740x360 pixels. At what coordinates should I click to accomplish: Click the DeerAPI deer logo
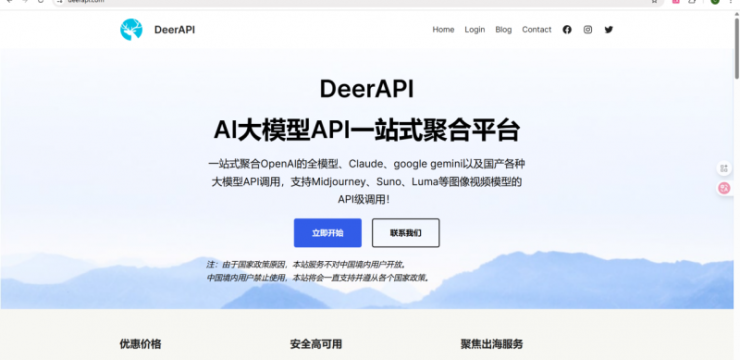tap(131, 30)
